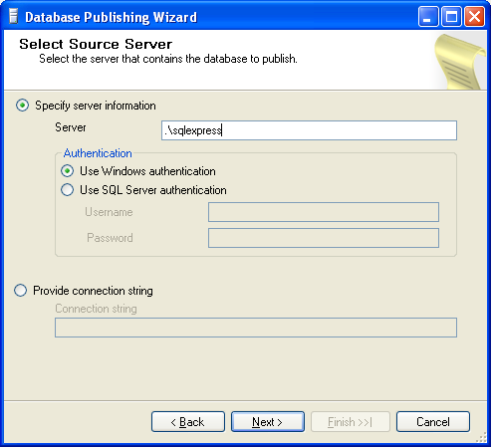Minimize the Database Publishing Wizard window
The width and height of the screenshot is (492, 448).
point(428,16)
